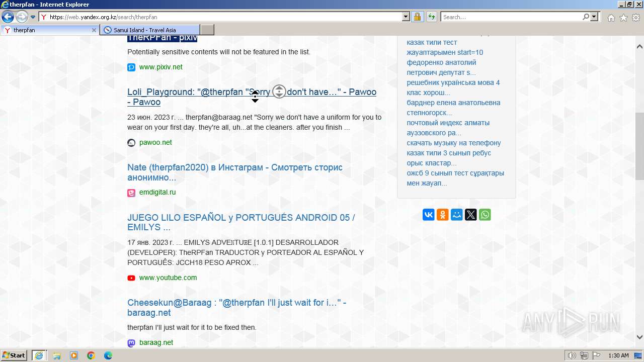
Task: Click the address bar URL field
Action: coord(224,17)
